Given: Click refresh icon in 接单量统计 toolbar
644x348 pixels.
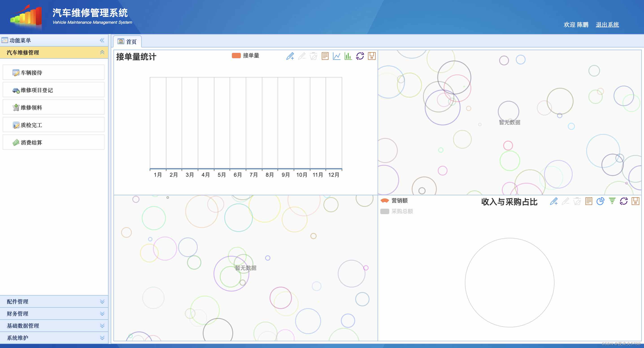Looking at the screenshot, I should [360, 56].
